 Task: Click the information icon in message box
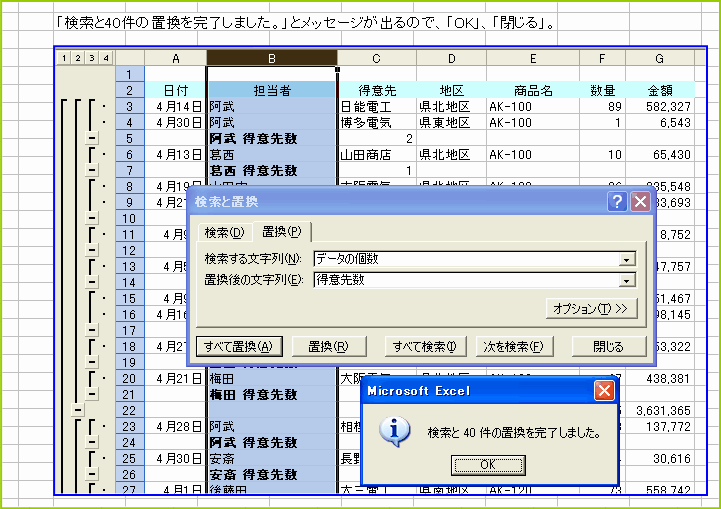click(x=394, y=431)
